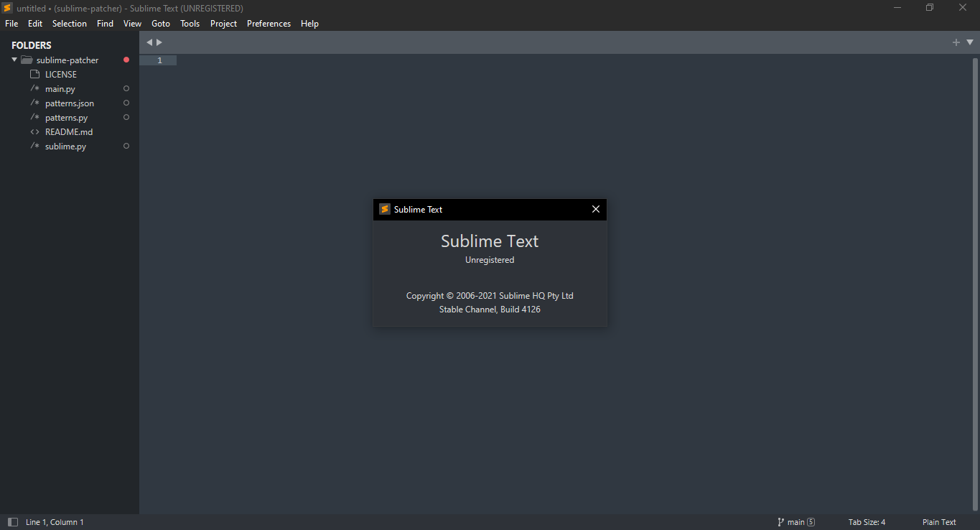Click the sublime.py file icon
980x530 pixels.
click(x=34, y=146)
